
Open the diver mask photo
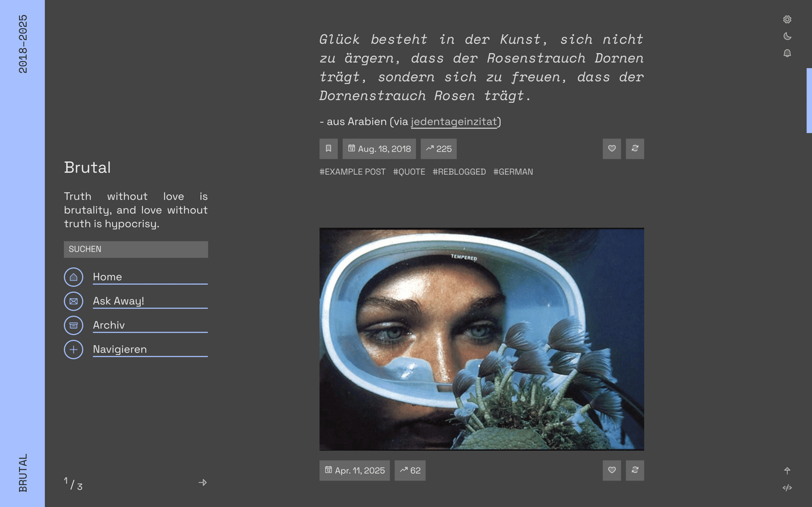point(482,339)
